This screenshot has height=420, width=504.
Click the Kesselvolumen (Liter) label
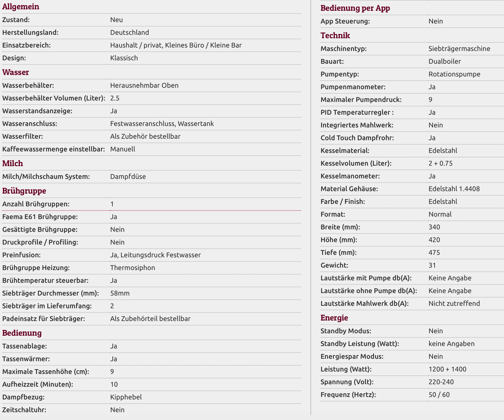pos(356,163)
